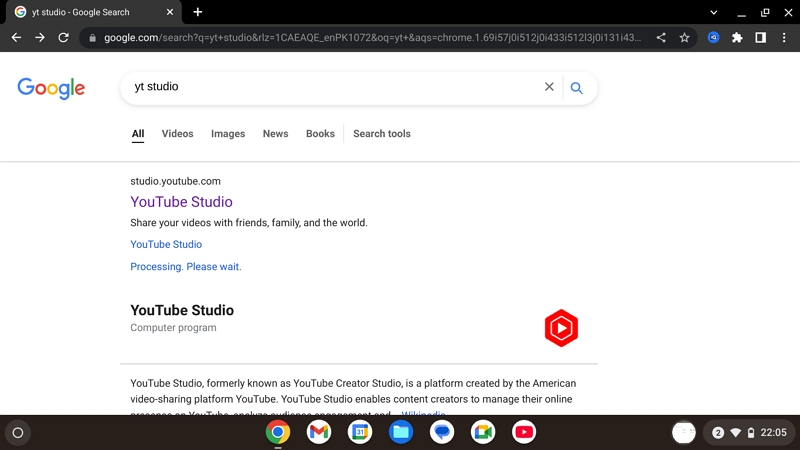Reload the current page

(63, 37)
